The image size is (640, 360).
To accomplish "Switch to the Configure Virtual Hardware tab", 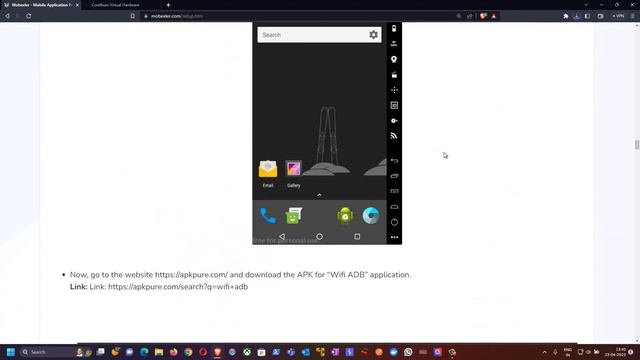I will (x=115, y=5).
